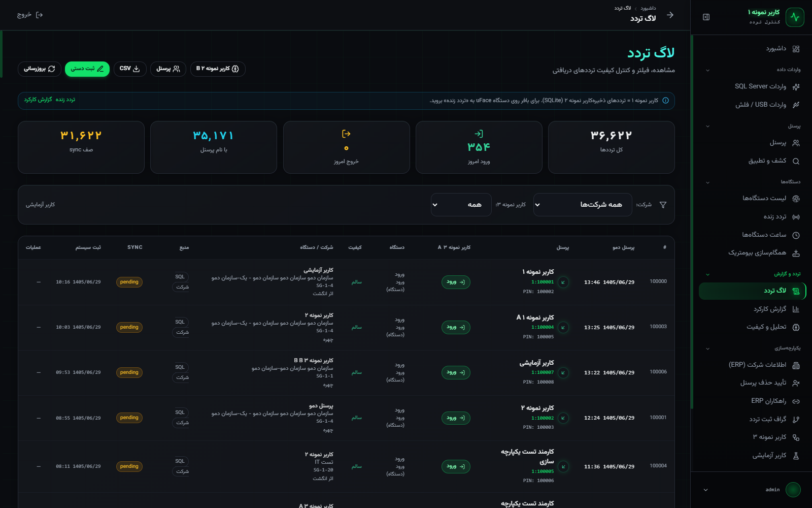Download the CSV export

[130, 69]
